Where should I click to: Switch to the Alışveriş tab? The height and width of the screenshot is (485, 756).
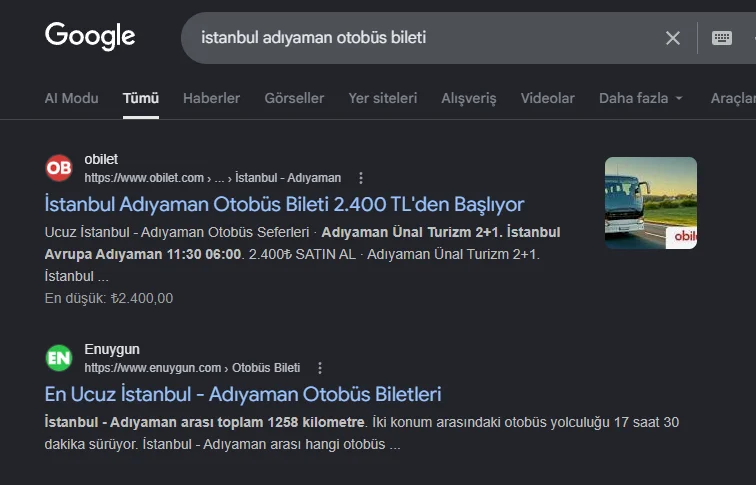[x=469, y=98]
